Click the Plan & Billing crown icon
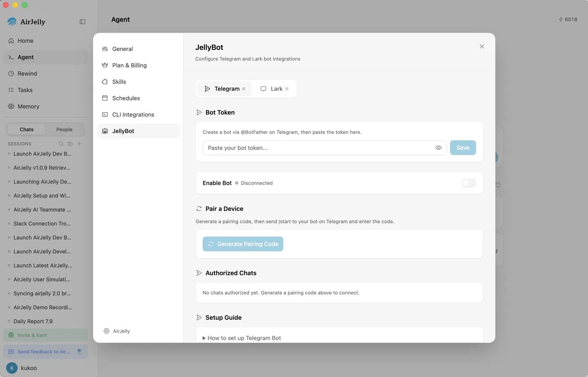The height and width of the screenshot is (377, 588). [x=105, y=65]
